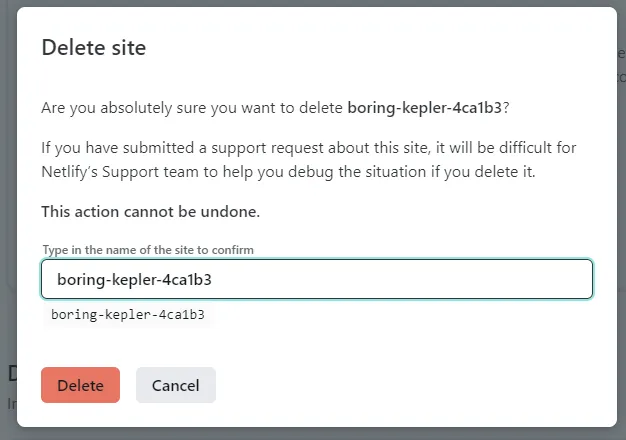626x440 pixels.
Task: Focus the site name confirmation input field
Action: (x=316, y=280)
